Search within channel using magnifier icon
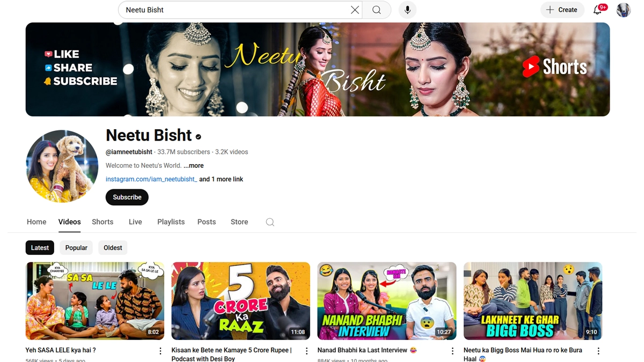Image resolution: width=644 pixels, height=362 pixels. click(270, 222)
